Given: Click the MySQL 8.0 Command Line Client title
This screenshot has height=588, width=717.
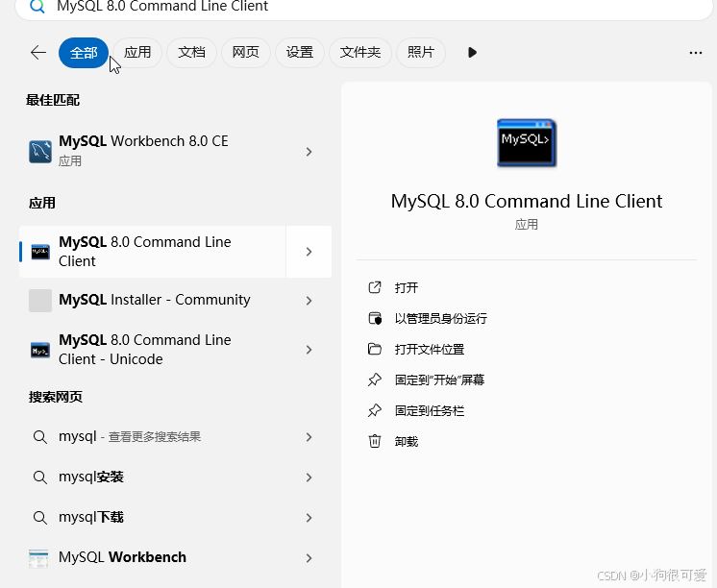Looking at the screenshot, I should [527, 201].
